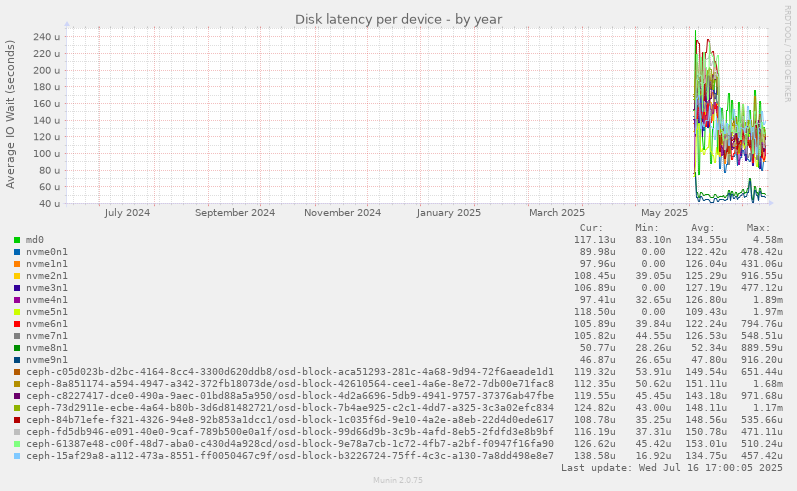The width and height of the screenshot is (797, 491).
Task: Select the 'nvme5n1' legend label
Action: (x=47, y=312)
